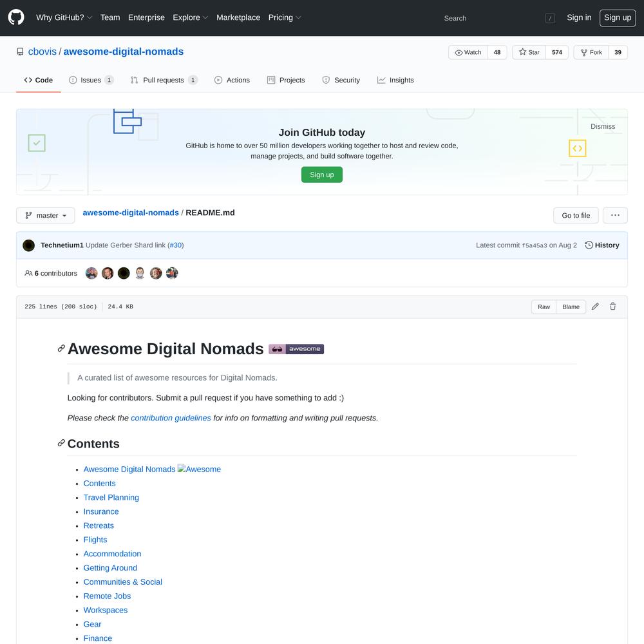Switch to the Security tab

coord(341,80)
